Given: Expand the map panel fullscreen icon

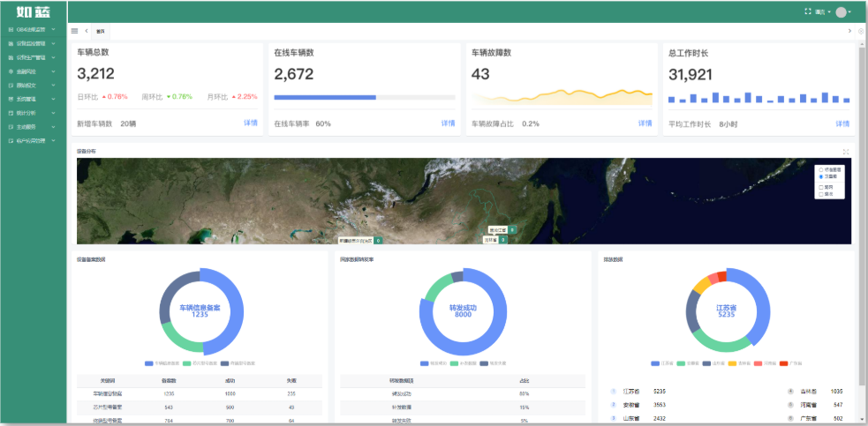Looking at the screenshot, I should 846,152.
